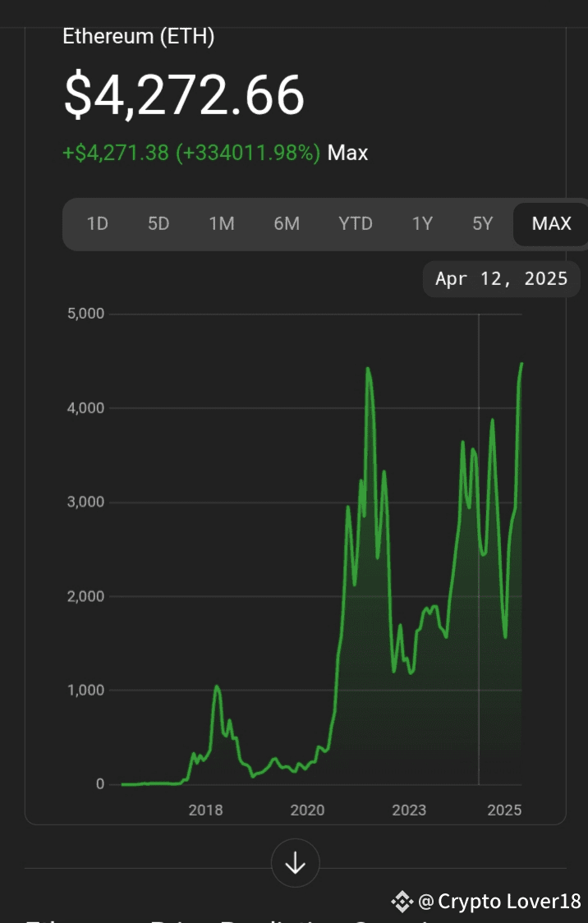Click the +$4,271.38 gain text
Viewport: 588px width, 923px height.
click(116, 153)
